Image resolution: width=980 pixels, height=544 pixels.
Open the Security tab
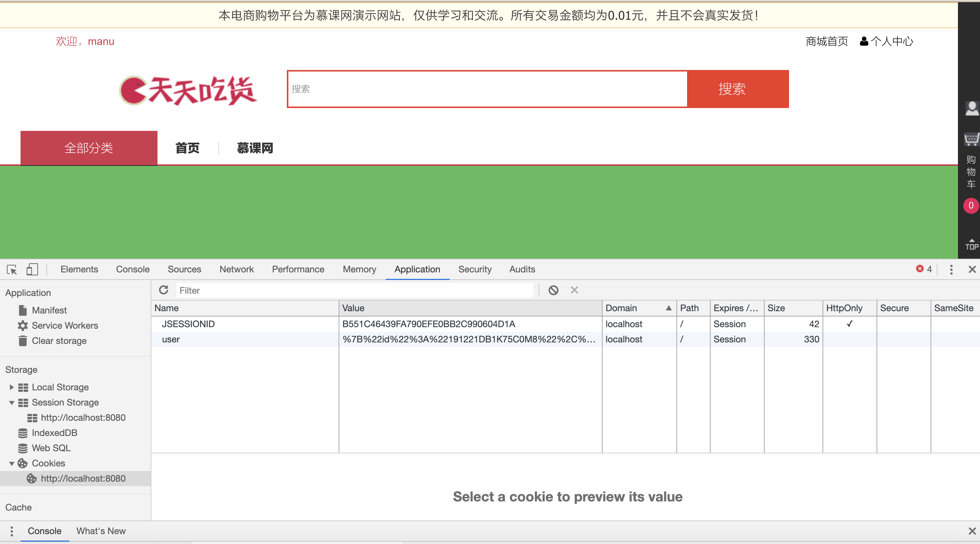point(475,269)
